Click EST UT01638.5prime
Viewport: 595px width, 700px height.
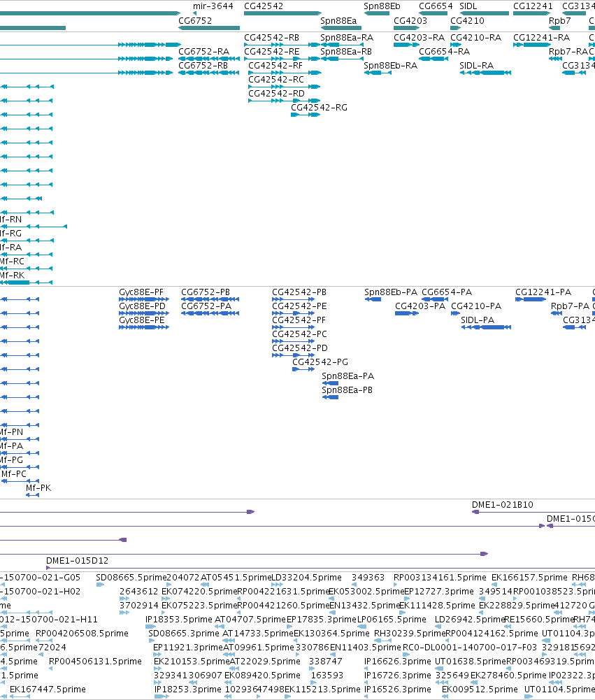439,669
